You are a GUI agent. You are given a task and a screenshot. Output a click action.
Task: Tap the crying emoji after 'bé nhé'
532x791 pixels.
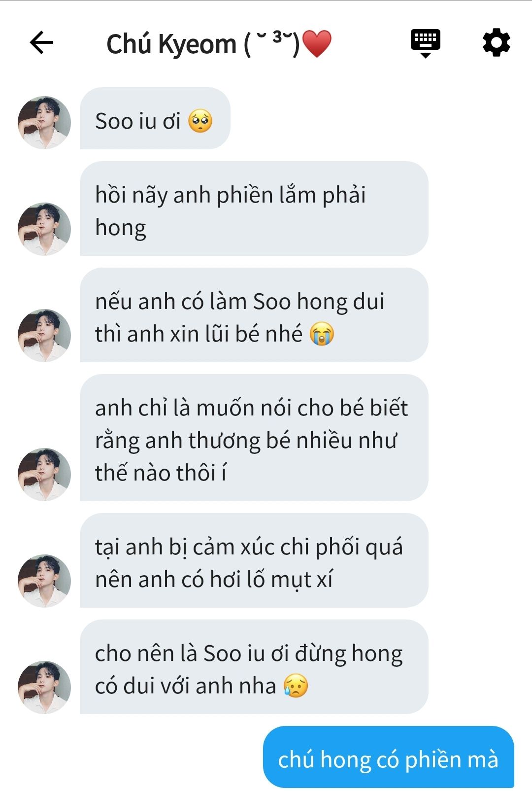[322, 334]
